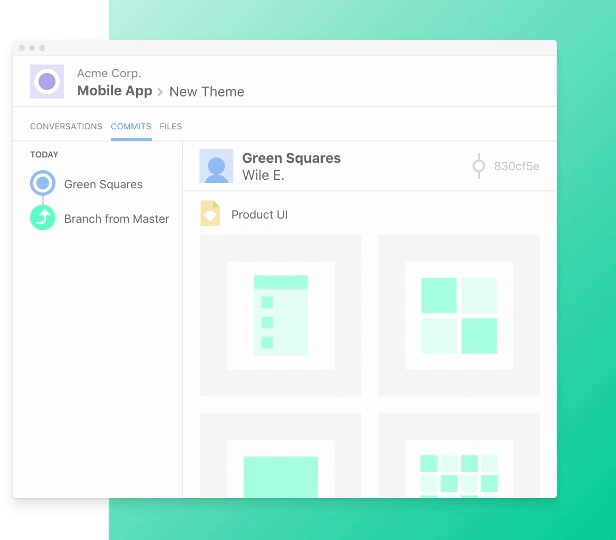Click the commit hash 830cf5e
The height and width of the screenshot is (540, 616).
click(x=517, y=166)
